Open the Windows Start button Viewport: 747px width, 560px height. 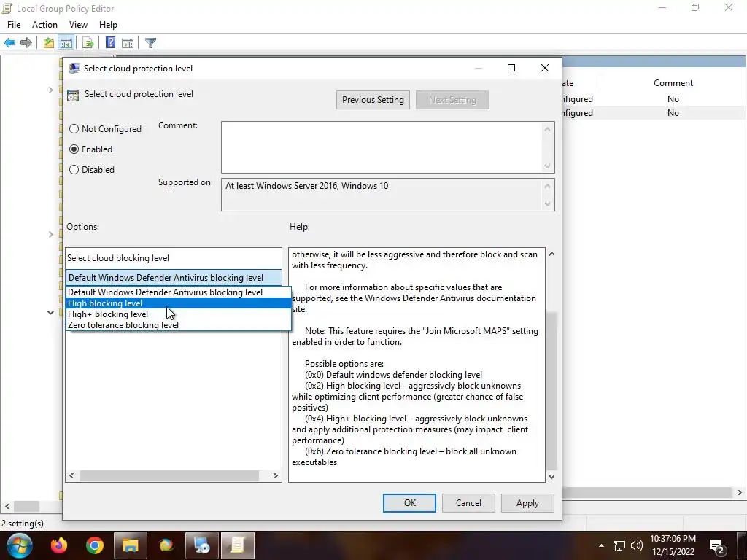point(19,545)
